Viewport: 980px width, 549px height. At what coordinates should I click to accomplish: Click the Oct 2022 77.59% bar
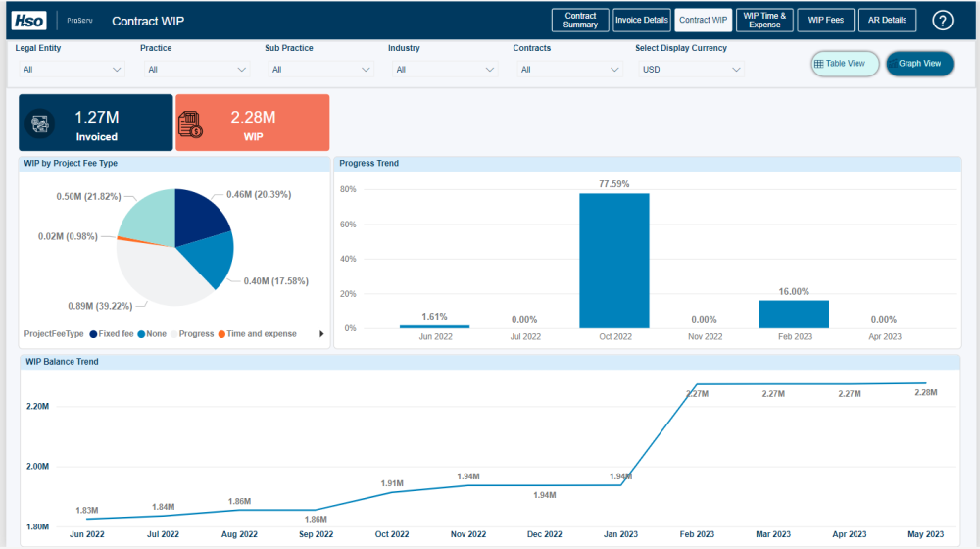tap(614, 261)
